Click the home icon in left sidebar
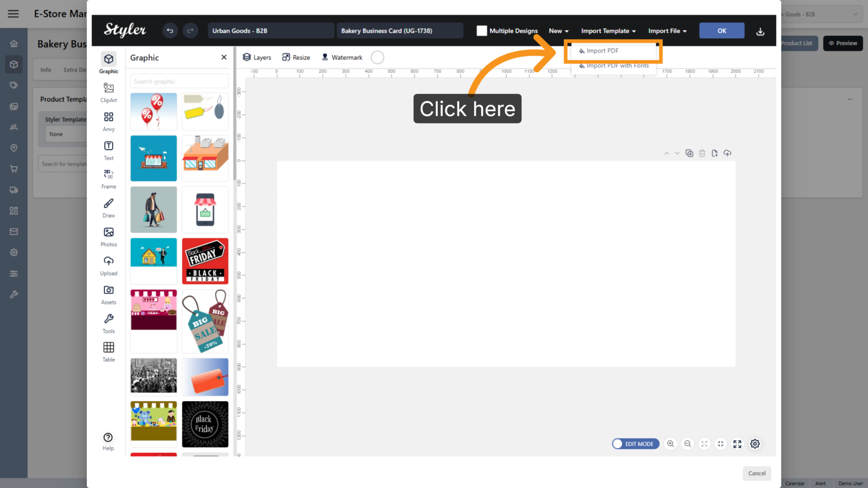The image size is (868, 488). pos(14,44)
